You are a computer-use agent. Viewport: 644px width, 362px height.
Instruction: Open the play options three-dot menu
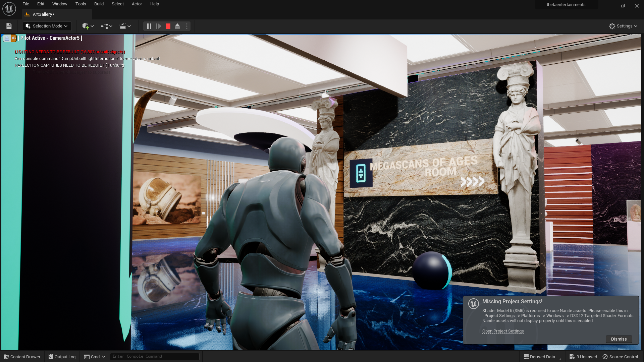tap(187, 26)
